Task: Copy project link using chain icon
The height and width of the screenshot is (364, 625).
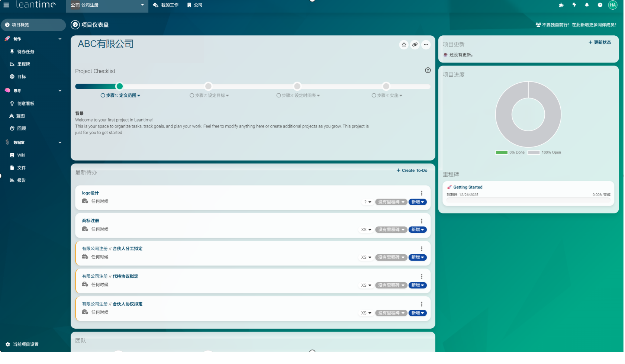Action: click(x=415, y=45)
